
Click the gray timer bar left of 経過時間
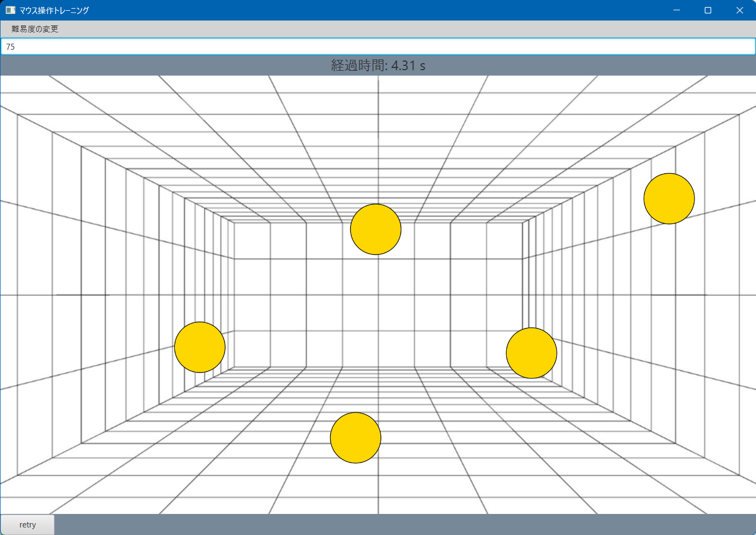pyautogui.click(x=162, y=65)
